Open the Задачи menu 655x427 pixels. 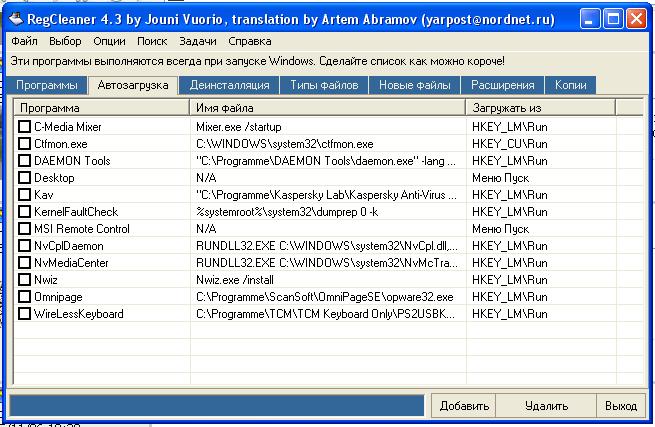[x=198, y=41]
